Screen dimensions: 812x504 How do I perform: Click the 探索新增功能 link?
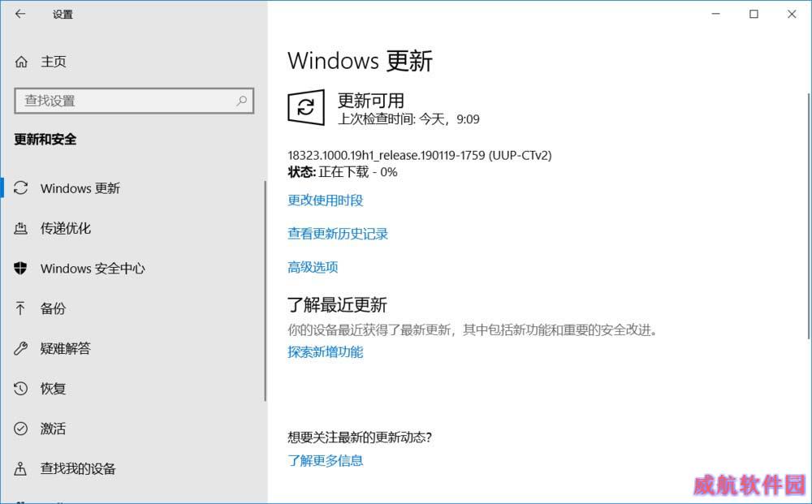(x=326, y=352)
